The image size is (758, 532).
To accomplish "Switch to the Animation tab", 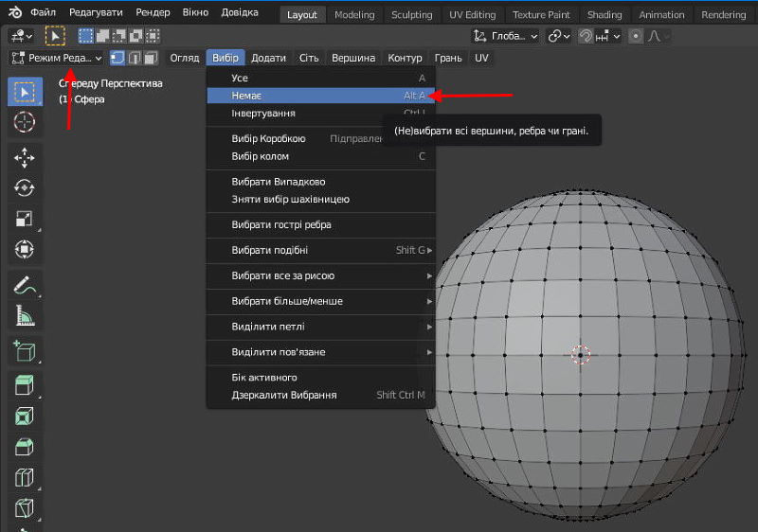I will (661, 15).
